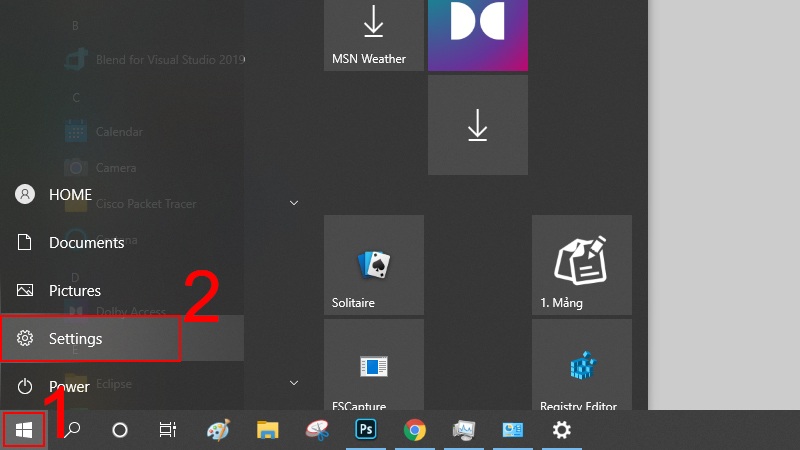Open Settings in the Start menu

point(90,339)
